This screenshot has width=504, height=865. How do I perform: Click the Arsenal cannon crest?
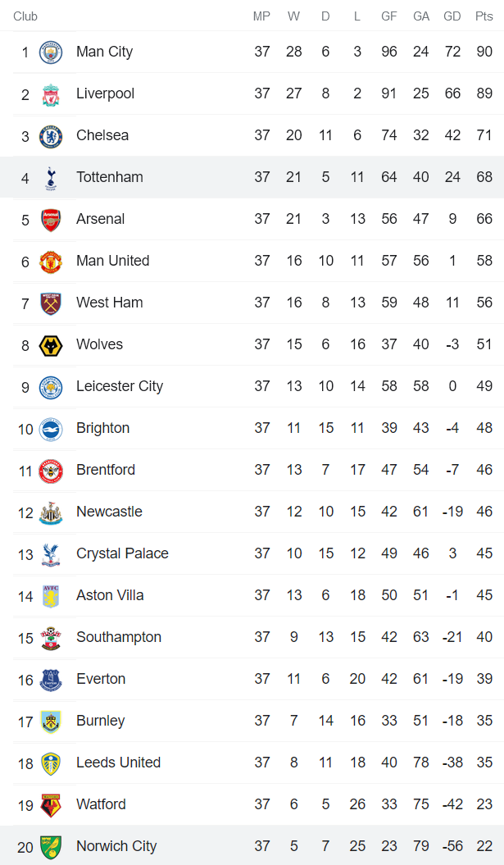click(x=51, y=220)
